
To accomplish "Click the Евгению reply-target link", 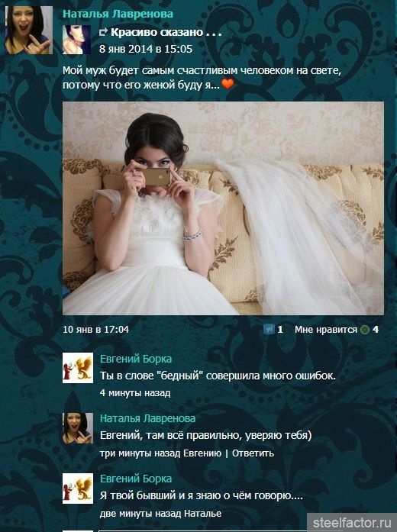I will 202,453.
